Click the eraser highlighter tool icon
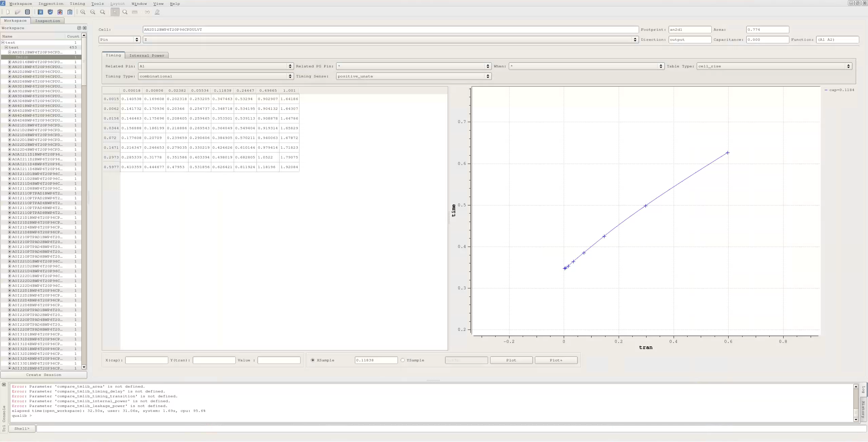The height and width of the screenshot is (442, 868). tap(157, 12)
